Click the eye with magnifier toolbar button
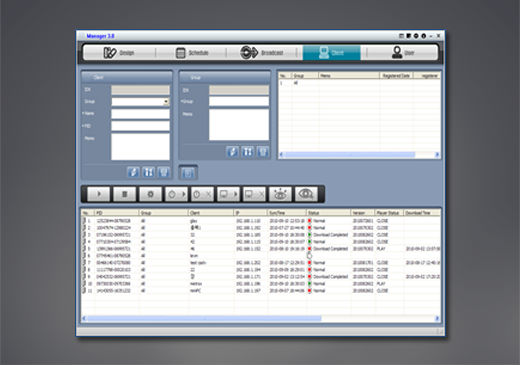Screen dimensions: 520x365 coord(306,194)
